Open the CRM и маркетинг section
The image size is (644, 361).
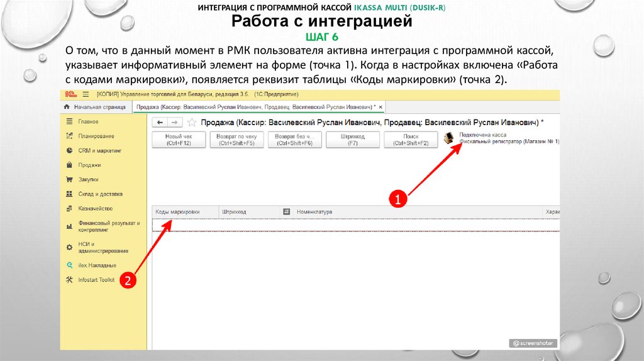(100, 151)
